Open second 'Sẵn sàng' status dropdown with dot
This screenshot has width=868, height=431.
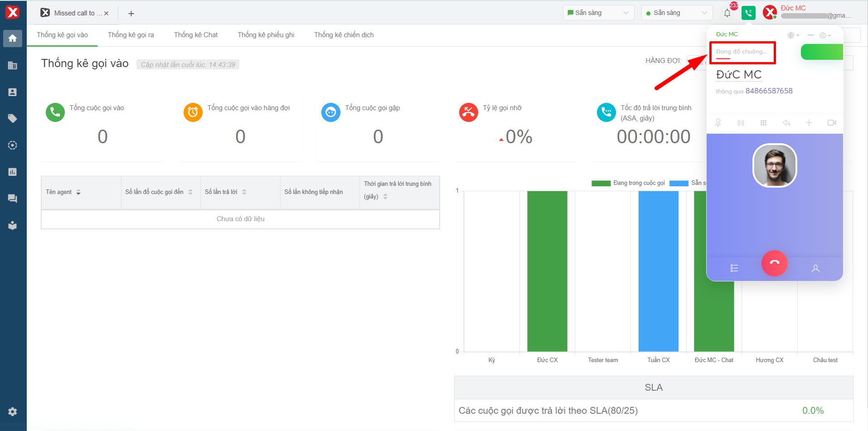tap(676, 13)
